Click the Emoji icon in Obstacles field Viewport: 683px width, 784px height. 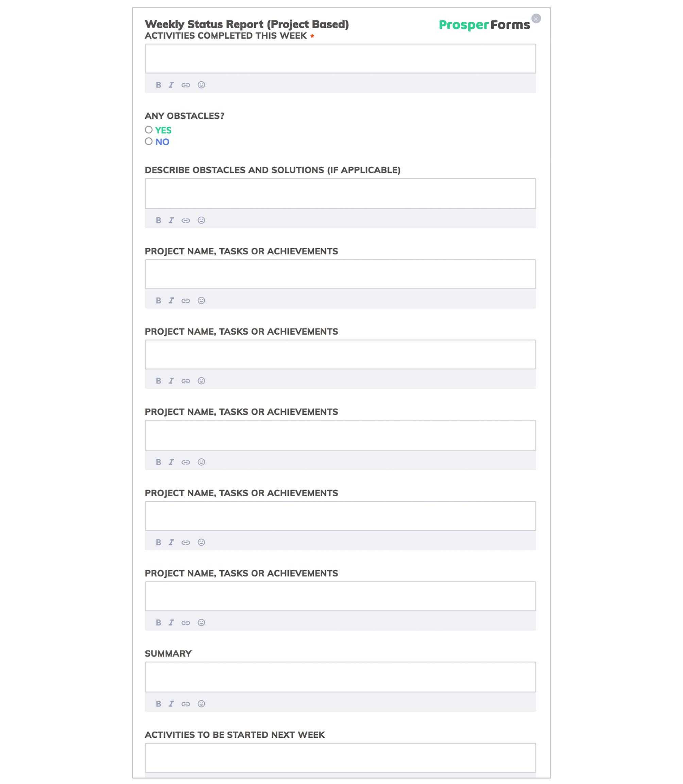tap(201, 220)
